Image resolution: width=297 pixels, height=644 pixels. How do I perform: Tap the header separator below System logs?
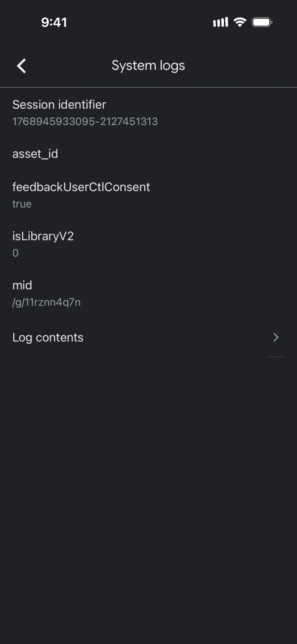(x=148, y=87)
